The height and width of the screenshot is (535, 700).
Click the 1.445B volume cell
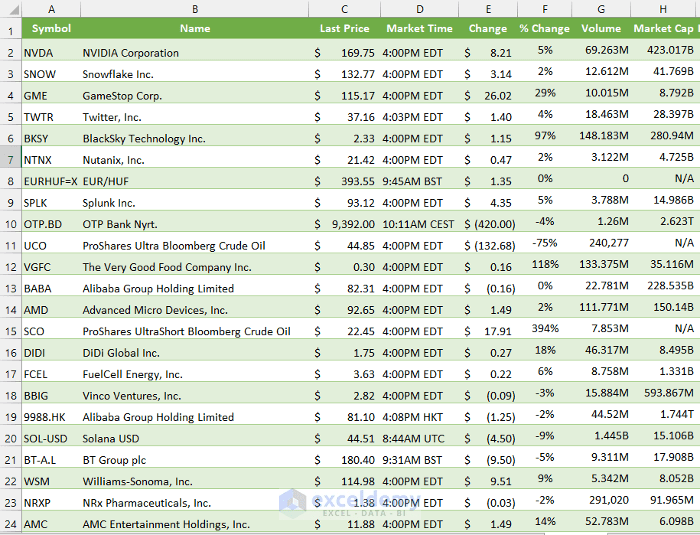601,436
